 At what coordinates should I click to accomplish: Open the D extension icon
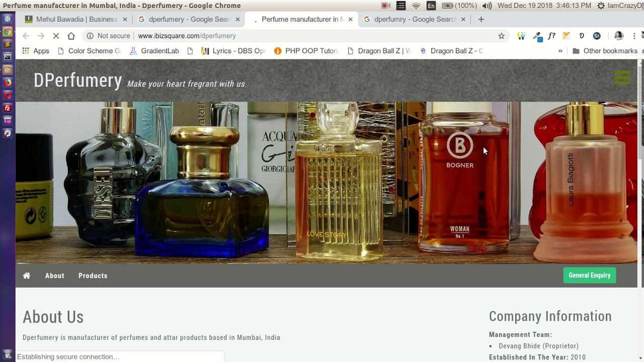pos(582,36)
